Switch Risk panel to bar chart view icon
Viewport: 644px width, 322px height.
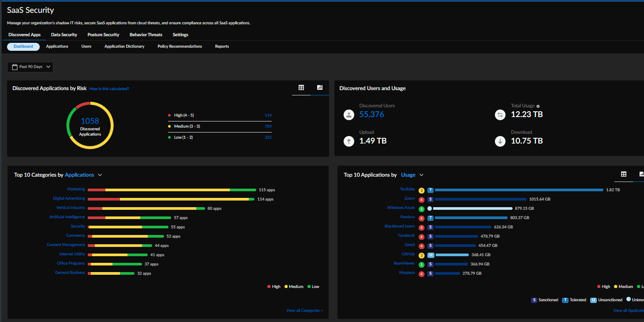pyautogui.click(x=320, y=88)
